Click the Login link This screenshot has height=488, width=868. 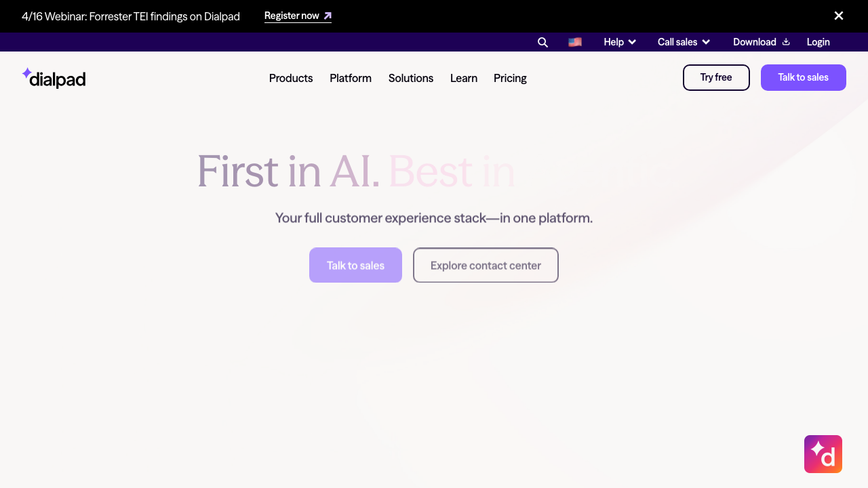(818, 42)
